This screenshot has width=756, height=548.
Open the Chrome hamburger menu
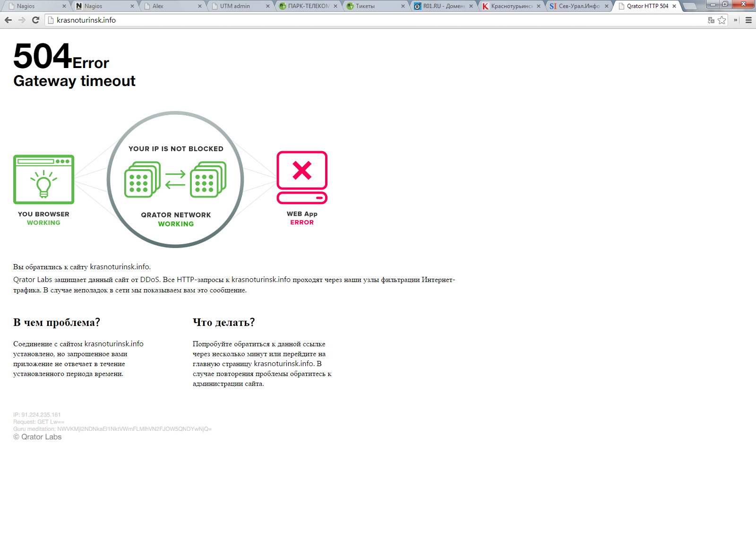click(748, 20)
